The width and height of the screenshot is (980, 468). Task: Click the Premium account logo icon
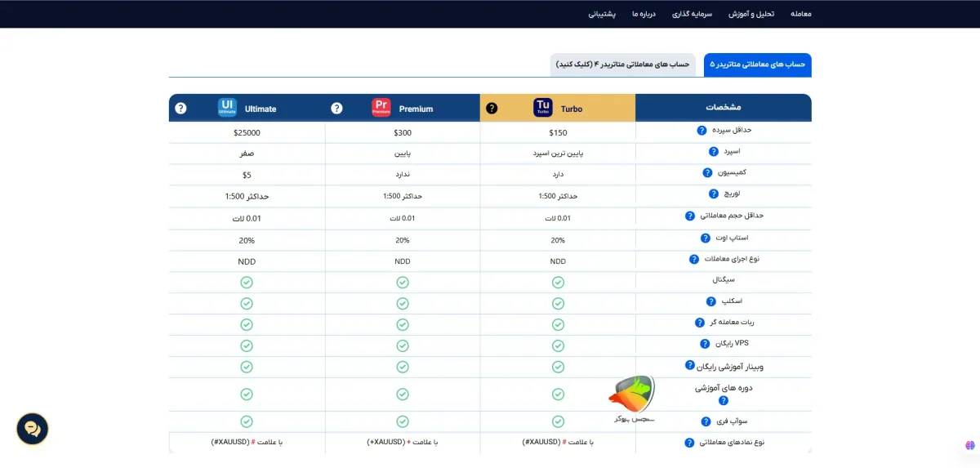[381, 108]
